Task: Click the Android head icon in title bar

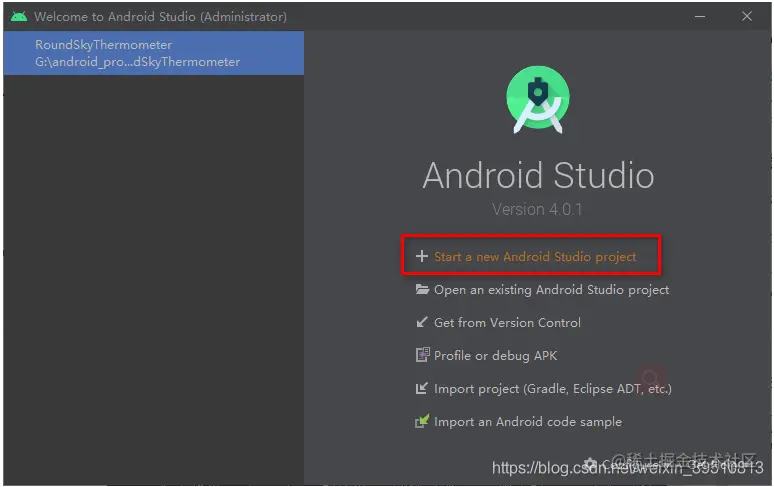Action: tap(19, 16)
